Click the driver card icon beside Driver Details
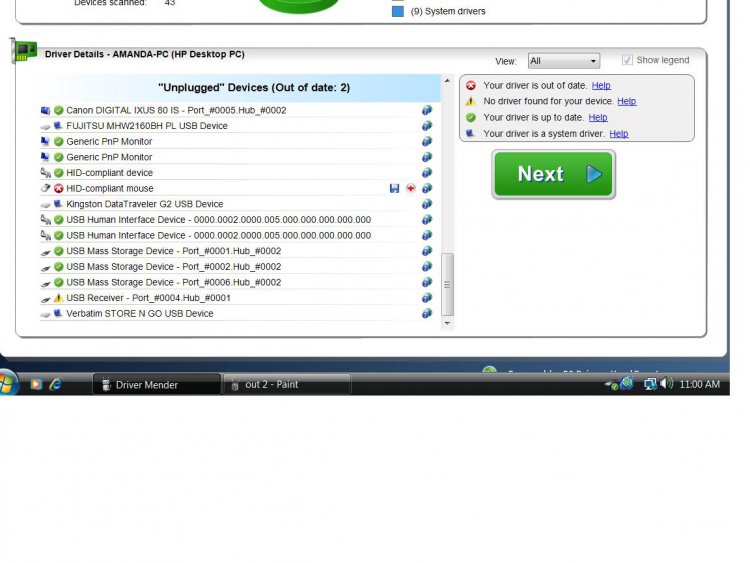Viewport: 750px width, 563px height. pyautogui.click(x=24, y=50)
